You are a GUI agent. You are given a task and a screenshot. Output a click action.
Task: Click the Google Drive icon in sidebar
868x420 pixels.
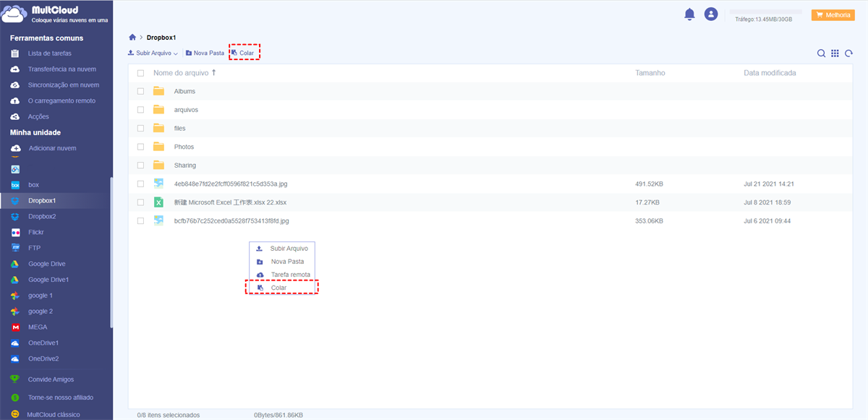tap(14, 264)
